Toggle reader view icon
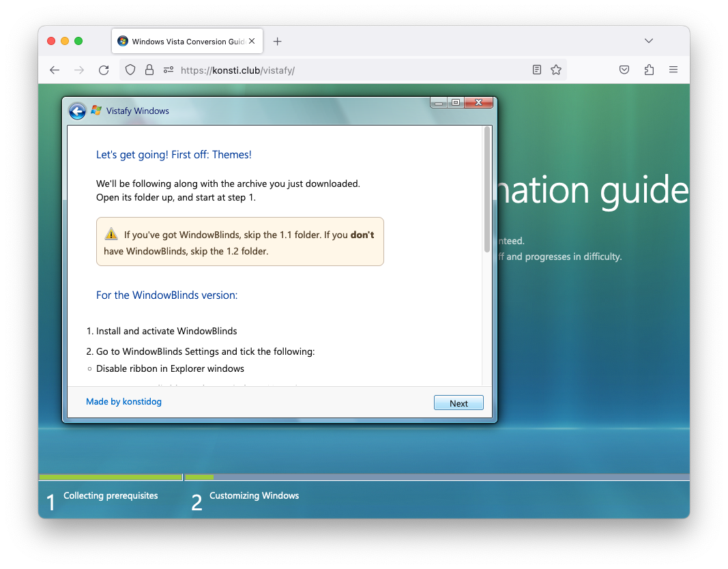Viewport: 728px width, 569px height. click(537, 70)
